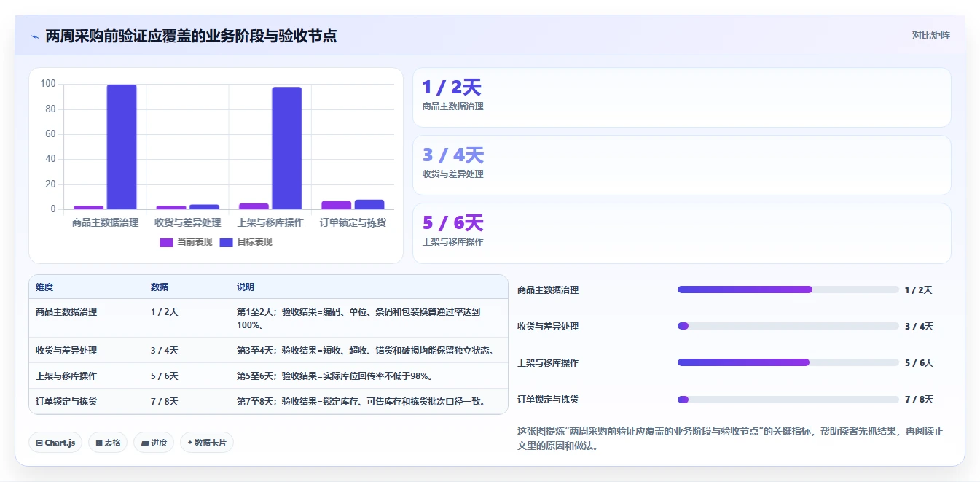The width and height of the screenshot is (980, 482).
Task: Click the 商品主数据治理 axis label on the chart
Action: click(105, 222)
